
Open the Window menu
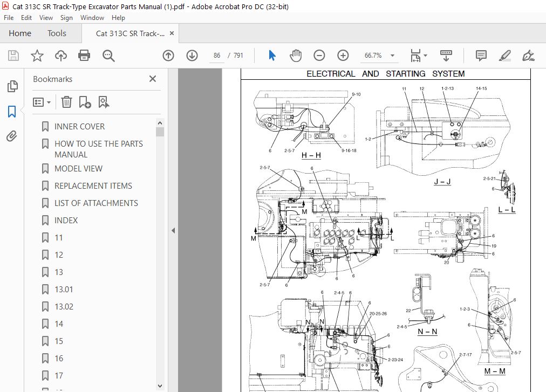point(92,18)
